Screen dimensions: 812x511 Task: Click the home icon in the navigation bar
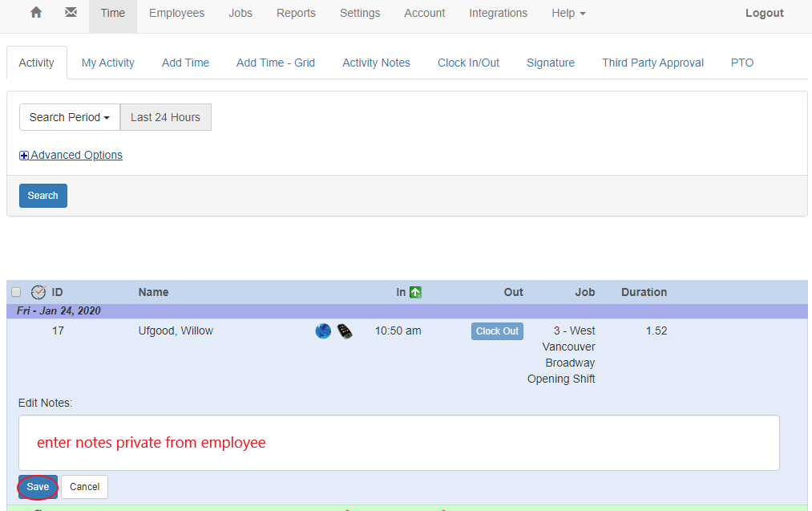pyautogui.click(x=34, y=12)
